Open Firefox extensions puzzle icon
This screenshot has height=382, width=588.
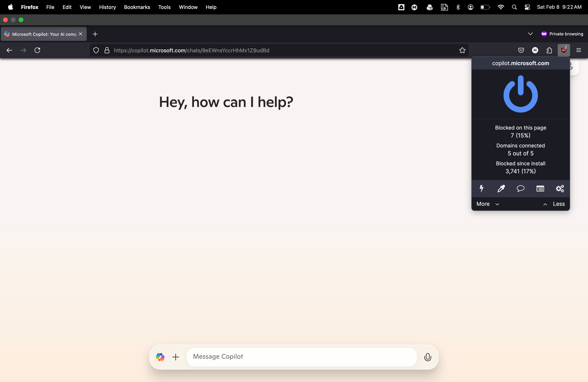(x=549, y=50)
